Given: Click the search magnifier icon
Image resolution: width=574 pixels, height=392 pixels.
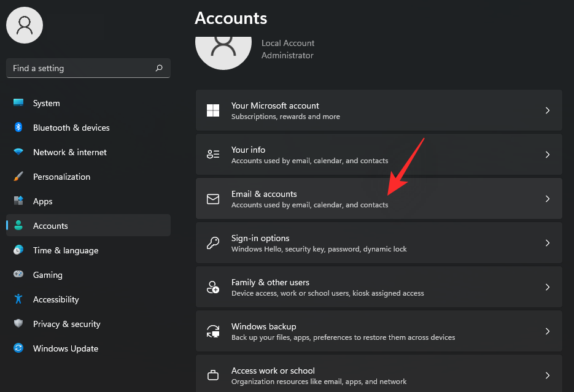Looking at the screenshot, I should point(159,68).
